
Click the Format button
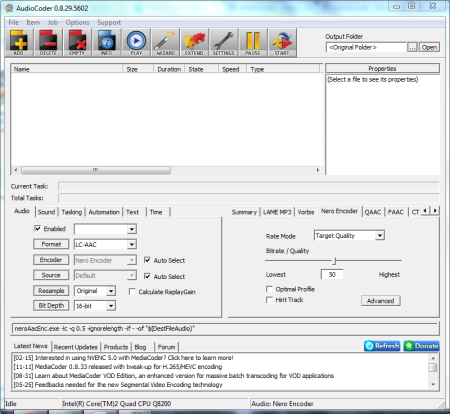tap(51, 244)
